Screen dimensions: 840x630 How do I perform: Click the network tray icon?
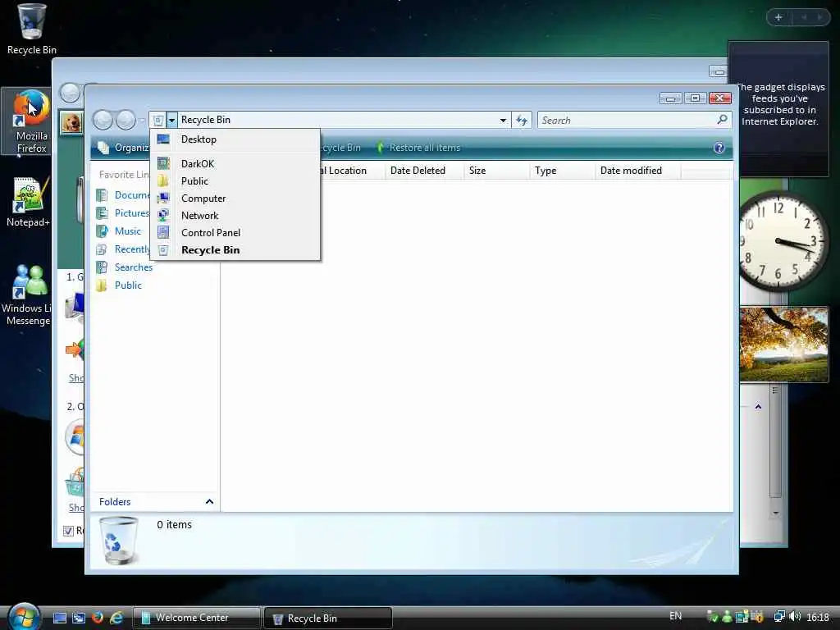click(x=779, y=617)
